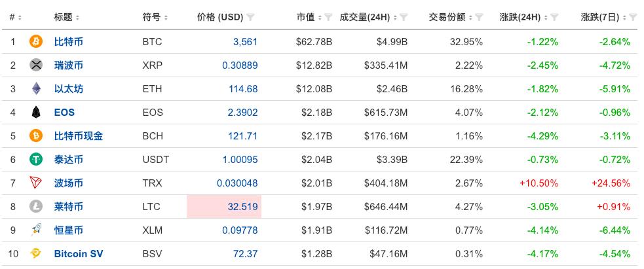Click market cap $62.78B

tap(314, 41)
